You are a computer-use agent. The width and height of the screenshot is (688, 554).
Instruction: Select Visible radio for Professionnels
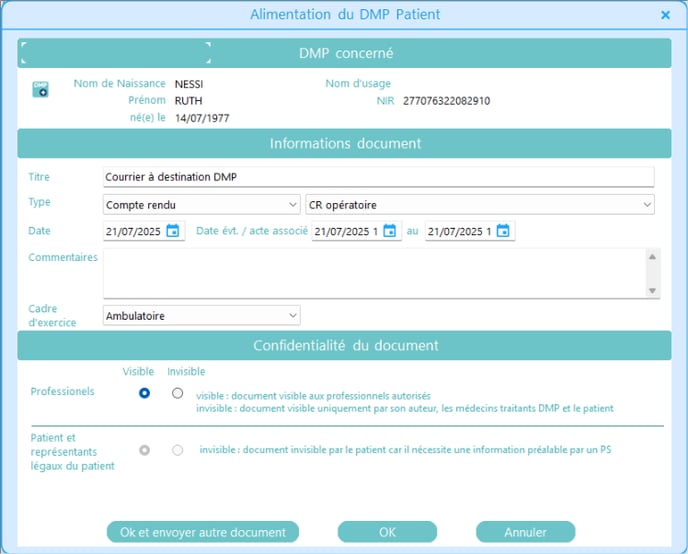click(144, 393)
